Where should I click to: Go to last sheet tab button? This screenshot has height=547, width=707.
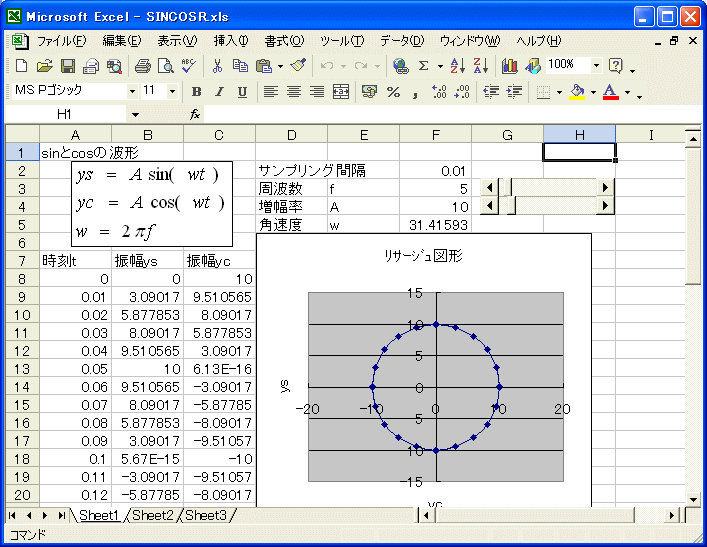point(61,515)
